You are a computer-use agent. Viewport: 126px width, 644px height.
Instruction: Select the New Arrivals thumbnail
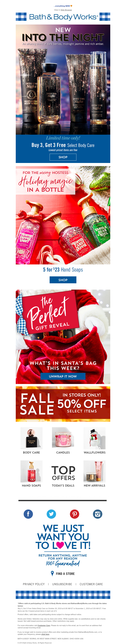tap(94, 471)
